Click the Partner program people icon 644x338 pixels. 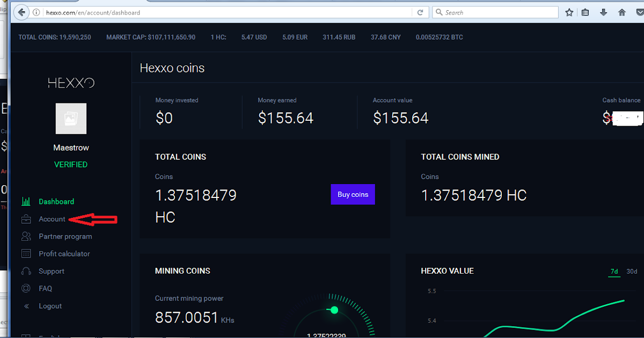[x=25, y=236]
